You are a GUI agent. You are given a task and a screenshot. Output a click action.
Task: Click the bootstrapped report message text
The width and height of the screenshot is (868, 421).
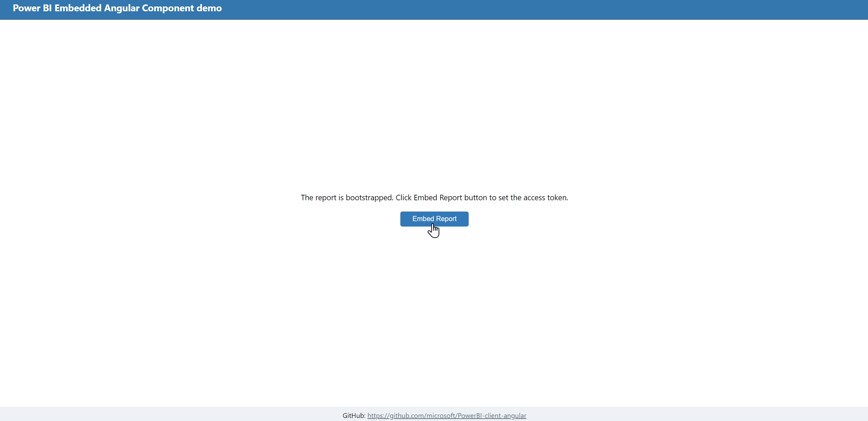coord(434,198)
